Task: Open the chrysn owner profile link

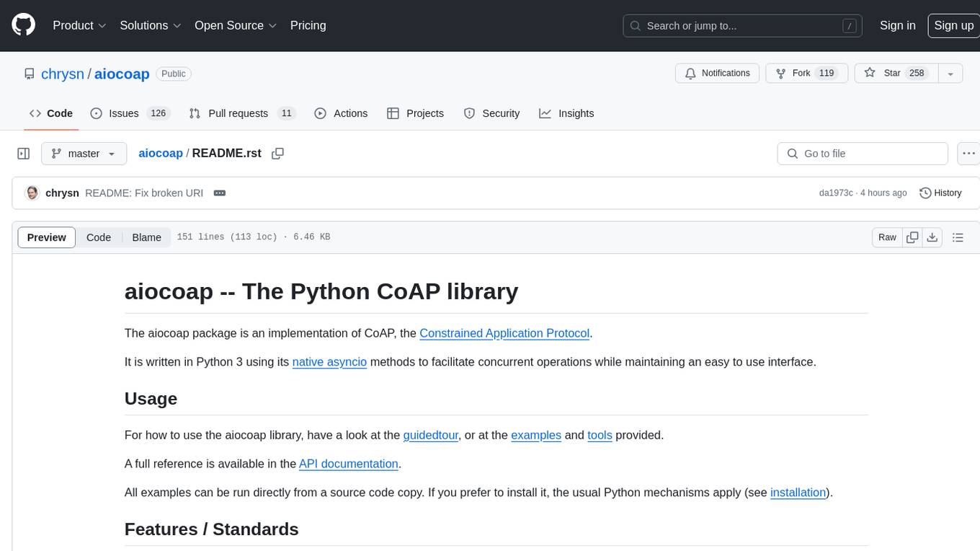Action: click(x=63, y=74)
